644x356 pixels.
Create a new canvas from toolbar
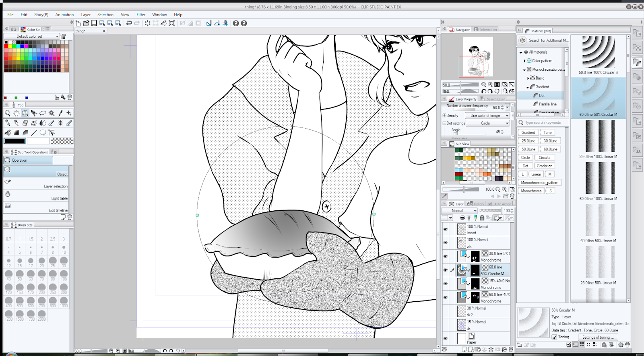78,23
